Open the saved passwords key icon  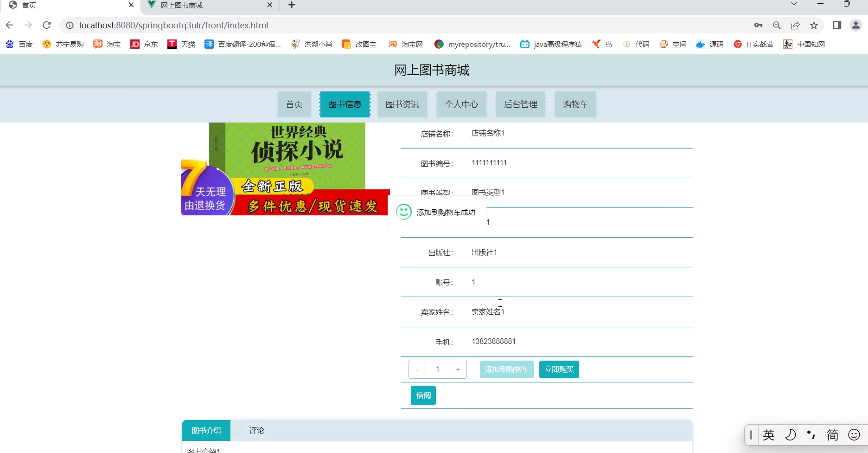pyautogui.click(x=758, y=26)
